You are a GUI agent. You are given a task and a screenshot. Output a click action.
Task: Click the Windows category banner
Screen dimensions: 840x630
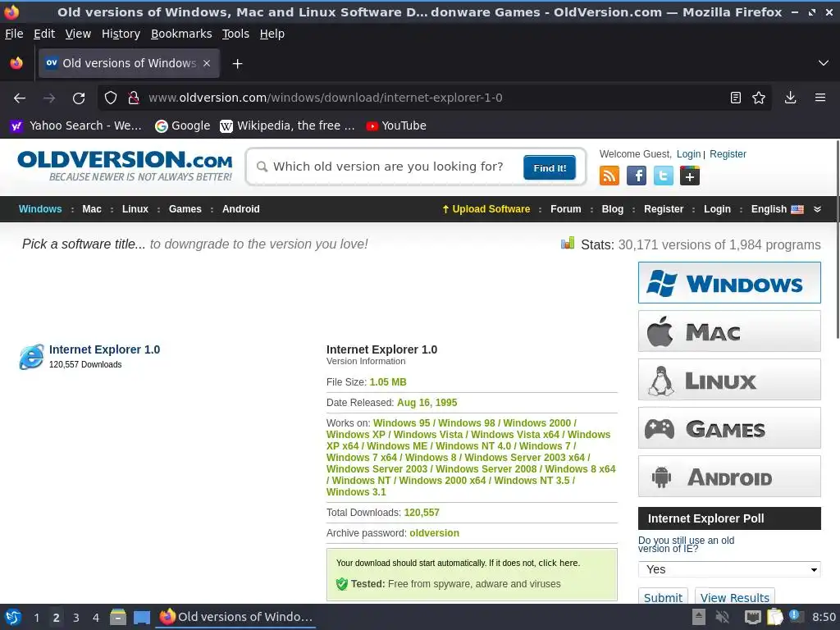point(729,283)
